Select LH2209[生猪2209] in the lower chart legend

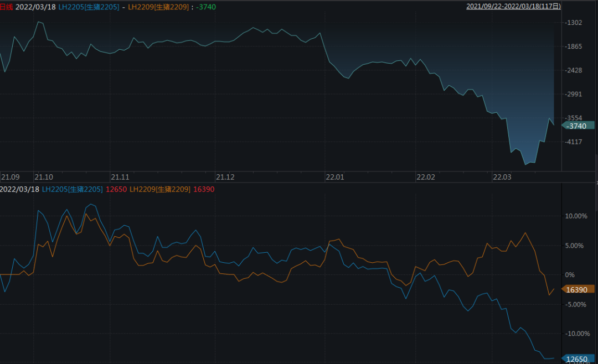click(x=160, y=189)
